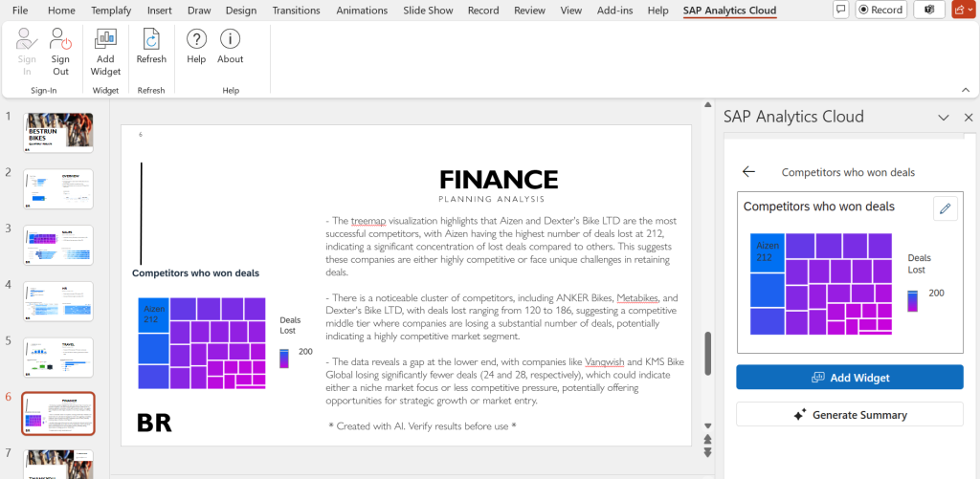Open Help from the ribbon
This screenshot has width=980, height=479.
(196, 46)
